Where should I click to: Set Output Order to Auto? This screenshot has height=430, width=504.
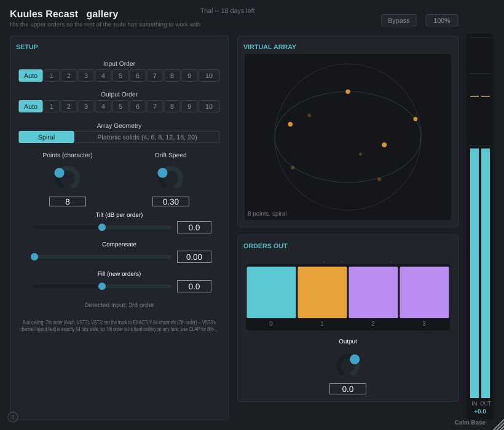click(31, 106)
